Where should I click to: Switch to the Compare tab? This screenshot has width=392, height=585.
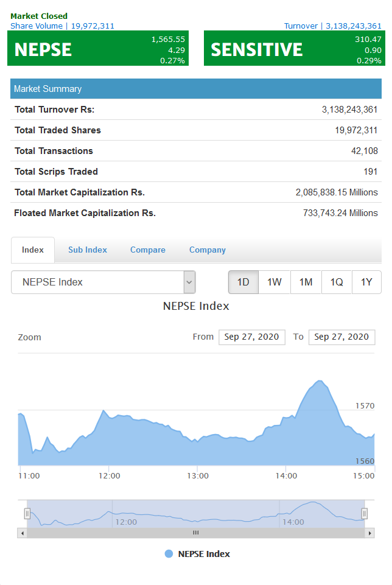[x=148, y=250]
